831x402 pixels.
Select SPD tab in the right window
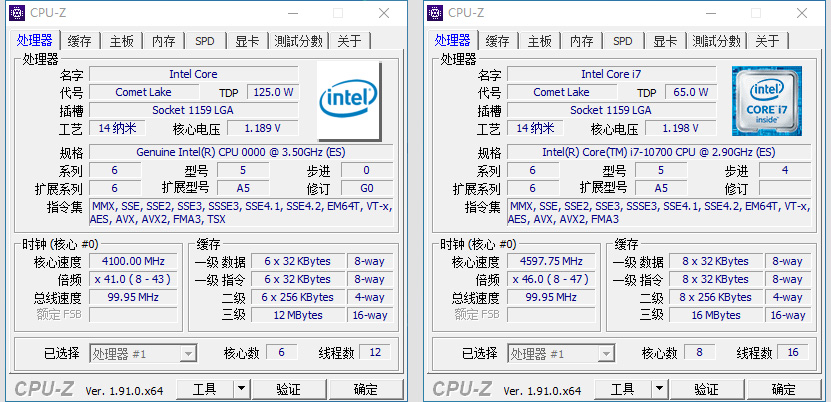click(622, 41)
